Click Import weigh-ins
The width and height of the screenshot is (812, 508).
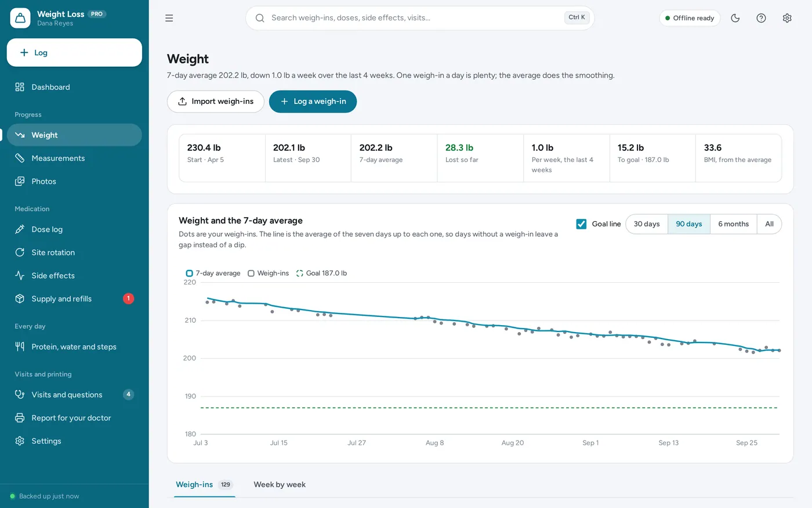(x=216, y=102)
